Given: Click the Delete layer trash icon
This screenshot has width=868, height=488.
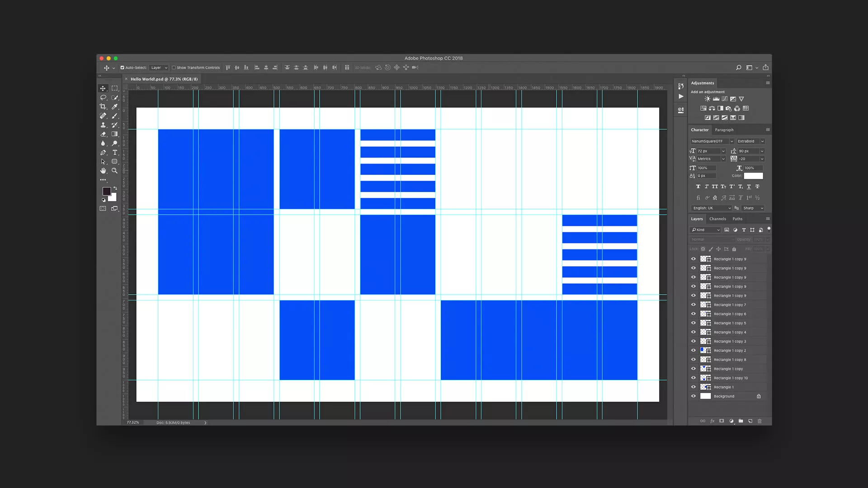Looking at the screenshot, I should tap(759, 421).
